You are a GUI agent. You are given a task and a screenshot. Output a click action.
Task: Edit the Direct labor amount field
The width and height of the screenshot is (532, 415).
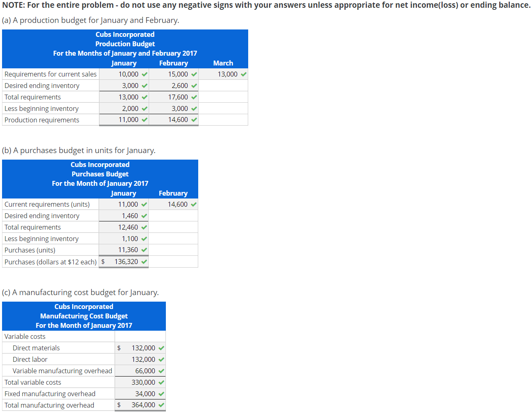[x=140, y=359]
